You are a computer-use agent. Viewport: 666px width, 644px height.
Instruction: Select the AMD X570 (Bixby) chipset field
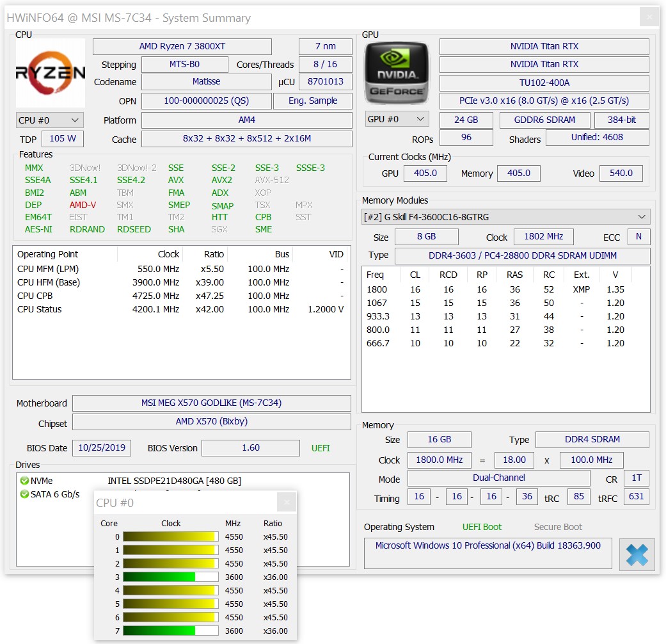tap(212, 422)
